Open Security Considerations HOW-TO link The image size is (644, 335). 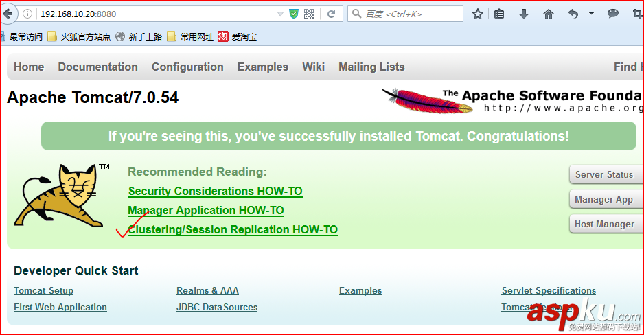[x=215, y=192]
